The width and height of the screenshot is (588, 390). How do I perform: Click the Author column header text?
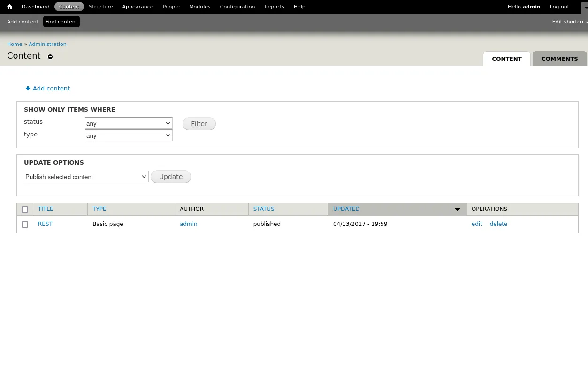click(191, 209)
